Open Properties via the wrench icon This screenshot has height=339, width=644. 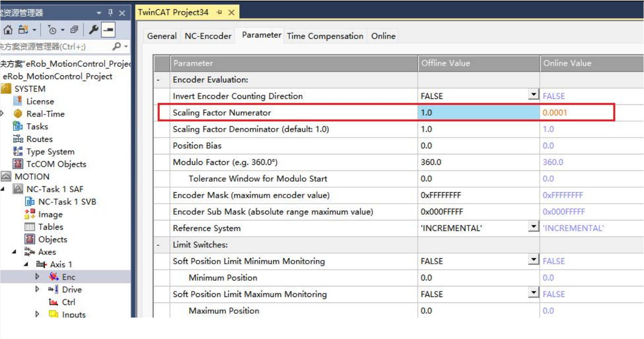(x=94, y=30)
